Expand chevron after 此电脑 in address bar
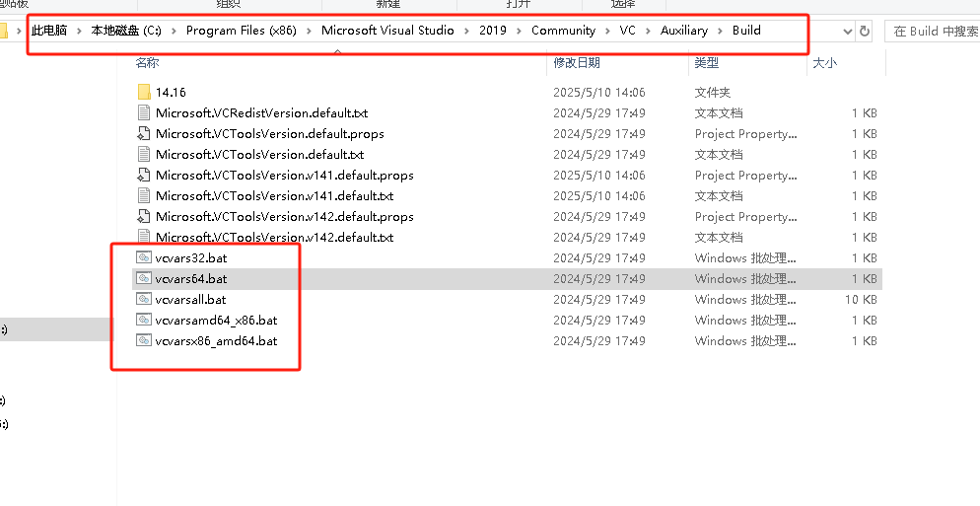Image resolution: width=980 pixels, height=506 pixels. (x=79, y=31)
